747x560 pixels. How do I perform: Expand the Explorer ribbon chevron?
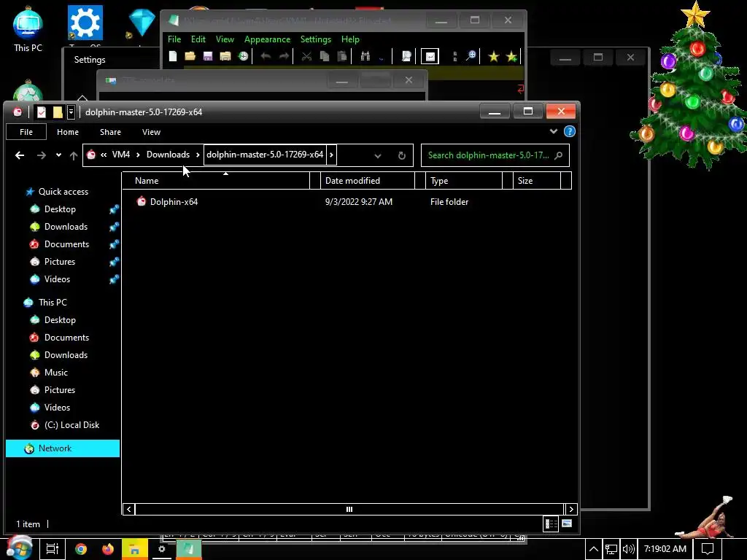pyautogui.click(x=554, y=131)
